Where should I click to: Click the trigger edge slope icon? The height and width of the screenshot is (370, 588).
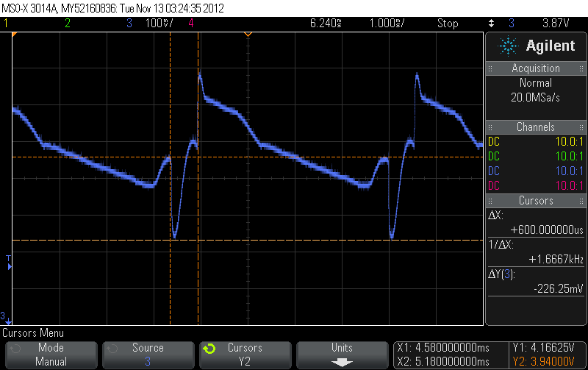[491, 24]
